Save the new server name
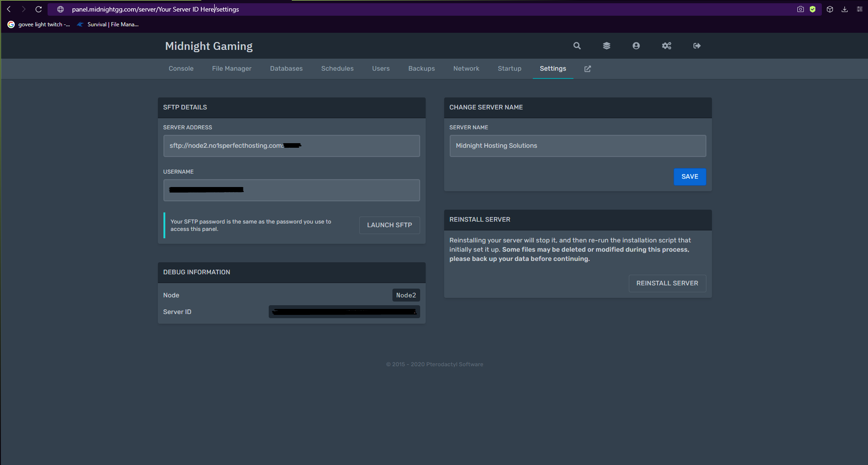Image resolution: width=868 pixels, height=465 pixels. click(690, 177)
